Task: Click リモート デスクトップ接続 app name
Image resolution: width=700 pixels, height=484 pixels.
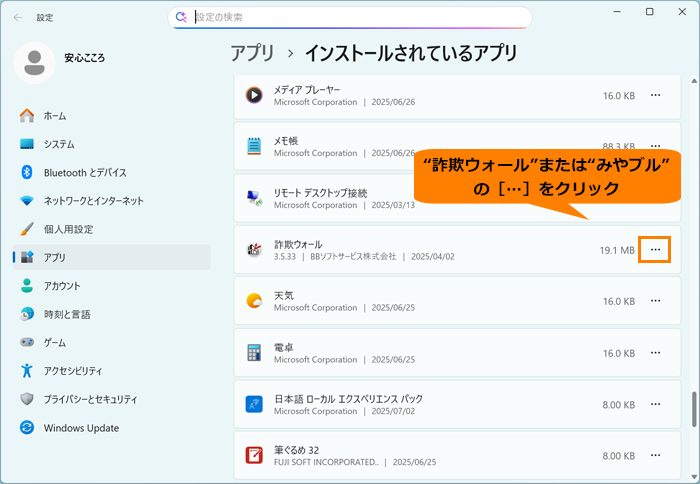Action: click(321, 193)
